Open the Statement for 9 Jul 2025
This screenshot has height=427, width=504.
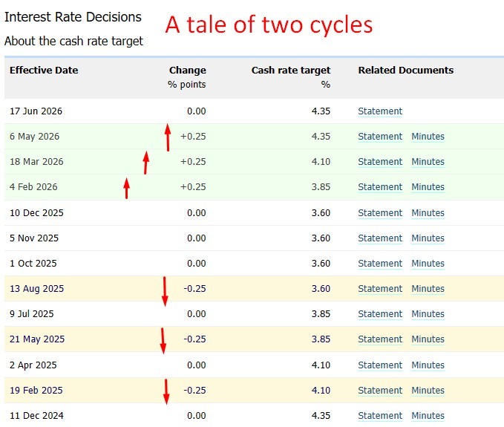[380, 314]
